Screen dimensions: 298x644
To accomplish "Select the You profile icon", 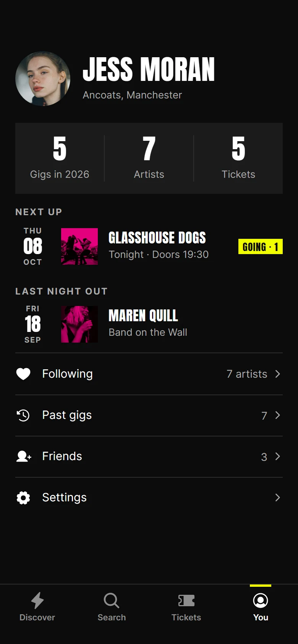I will pyautogui.click(x=261, y=601).
